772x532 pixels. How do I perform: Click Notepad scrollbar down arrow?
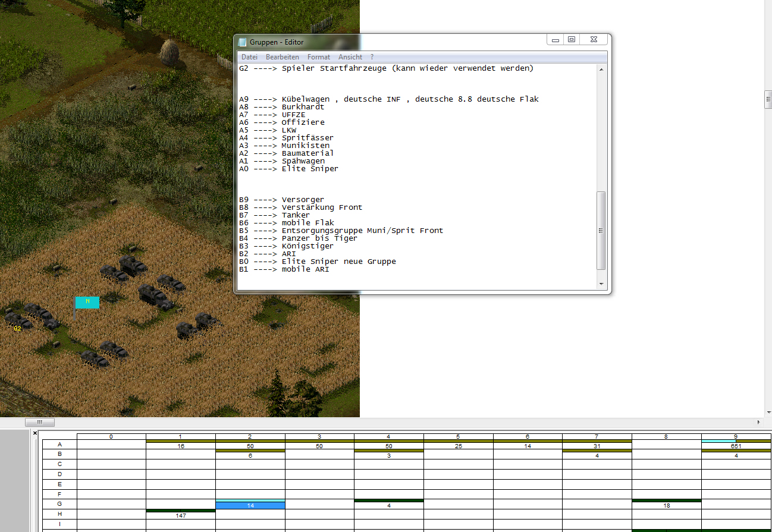(x=601, y=284)
